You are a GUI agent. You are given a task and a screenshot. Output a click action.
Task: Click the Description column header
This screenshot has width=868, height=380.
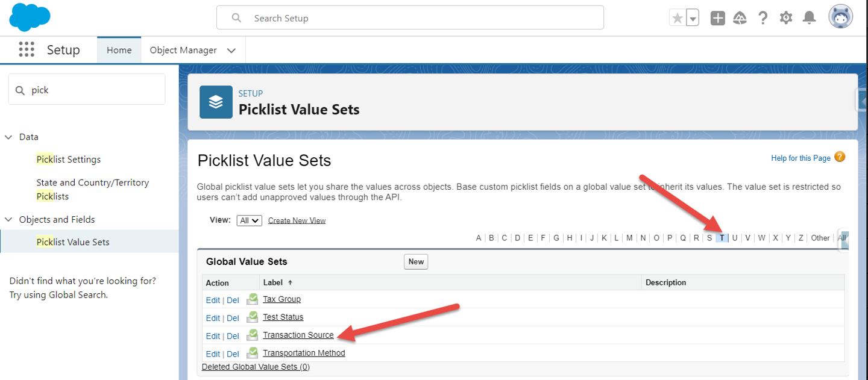tap(665, 282)
